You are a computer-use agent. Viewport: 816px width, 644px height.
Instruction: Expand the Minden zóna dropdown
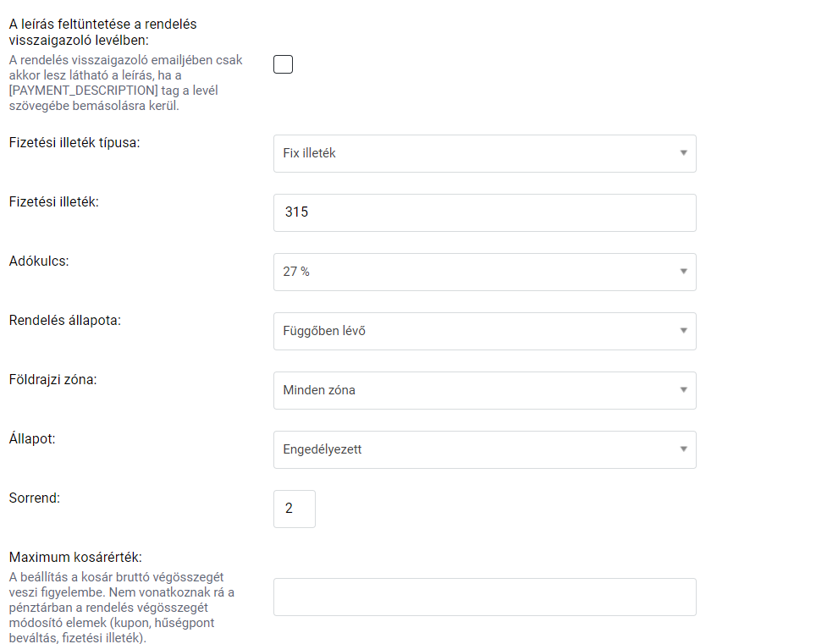click(x=484, y=390)
